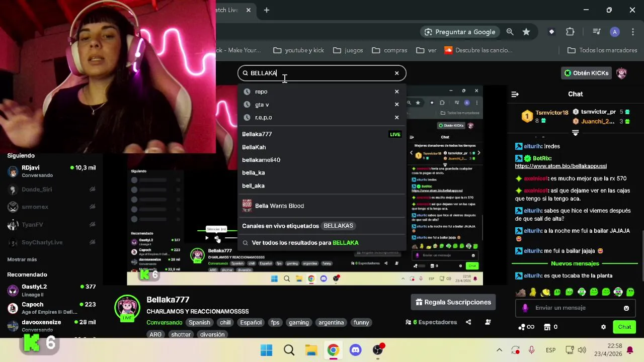Open the Bella Wants Blood category
Screen dimensions: 644x362
pos(322,206)
